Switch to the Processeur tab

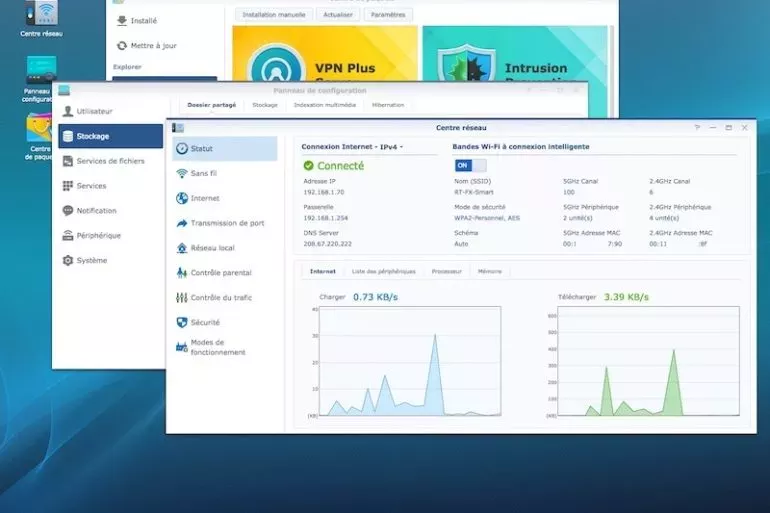[x=446, y=271]
